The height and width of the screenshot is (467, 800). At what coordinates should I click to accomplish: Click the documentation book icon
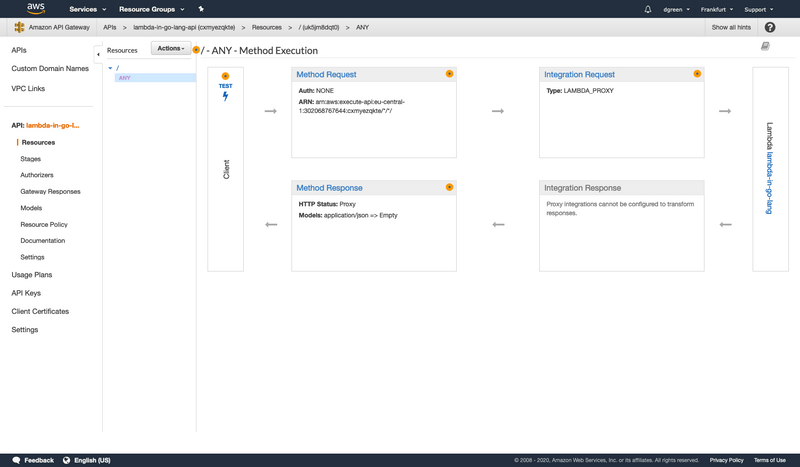[765, 46]
